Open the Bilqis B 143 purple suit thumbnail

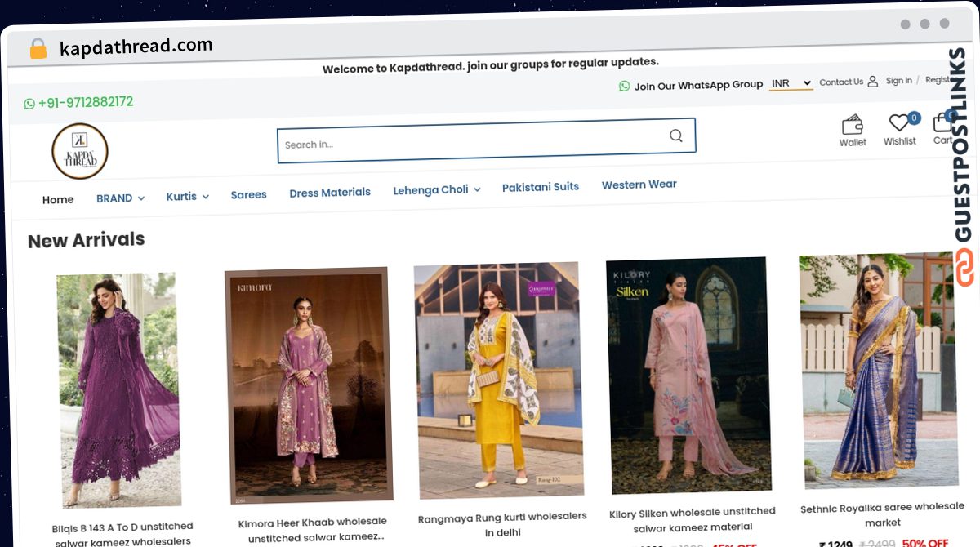118,390
